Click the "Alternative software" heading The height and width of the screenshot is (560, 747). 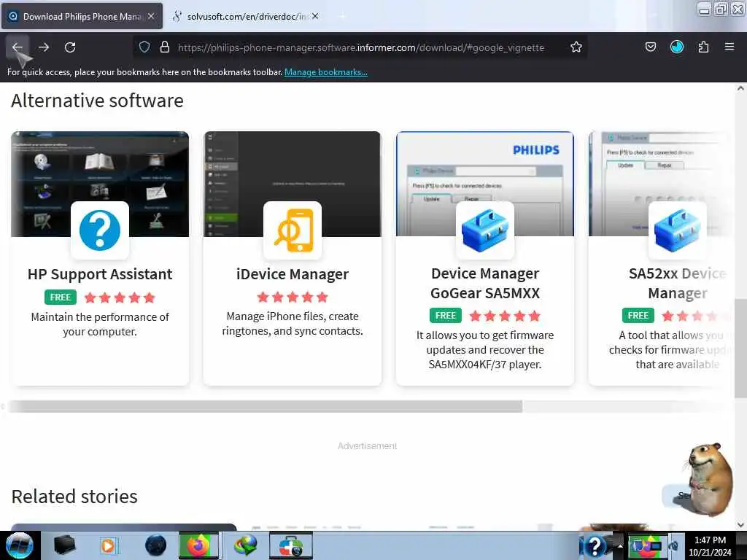pos(97,101)
